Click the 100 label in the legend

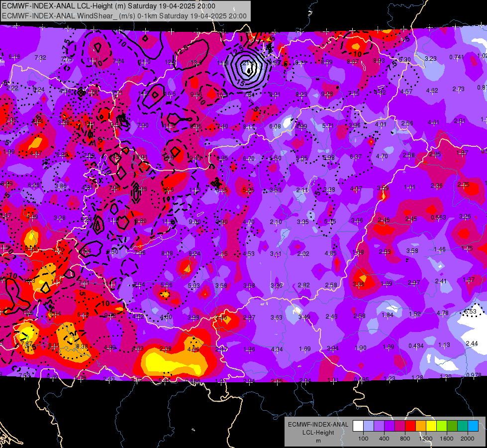[x=363, y=439]
